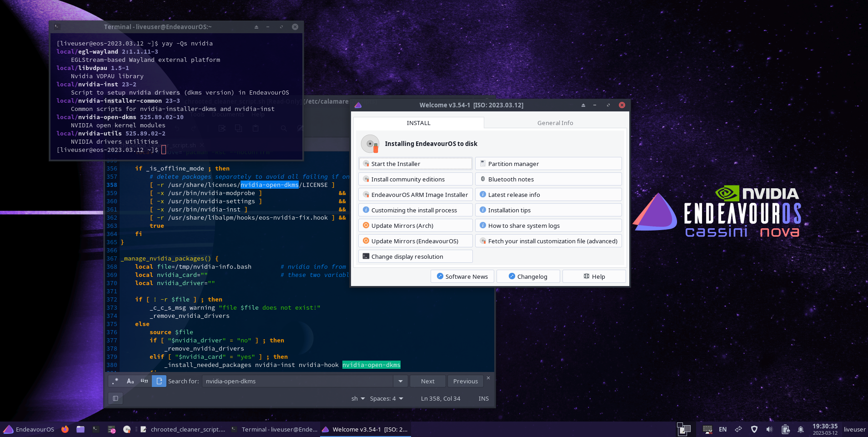This screenshot has height=437, width=868.
Task: Open Partition manager
Action: [x=548, y=164]
